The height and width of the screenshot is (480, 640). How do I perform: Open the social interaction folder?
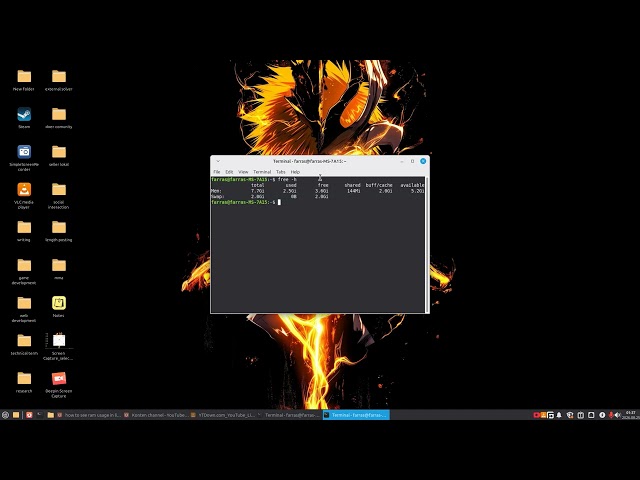[58, 196]
